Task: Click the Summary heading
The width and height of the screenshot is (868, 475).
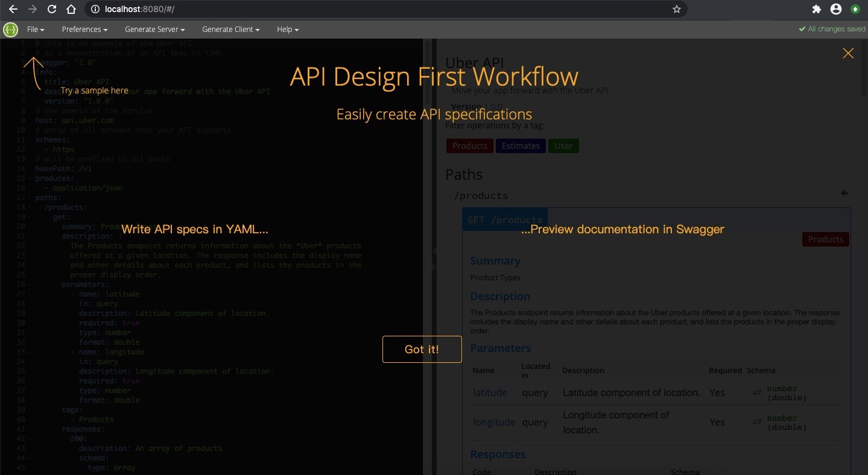Action: (x=495, y=261)
